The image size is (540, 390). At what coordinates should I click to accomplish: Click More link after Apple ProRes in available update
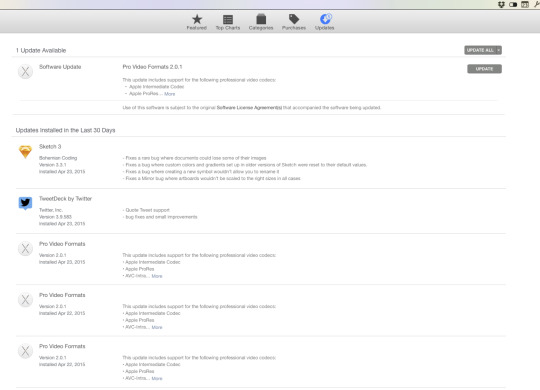click(x=169, y=94)
